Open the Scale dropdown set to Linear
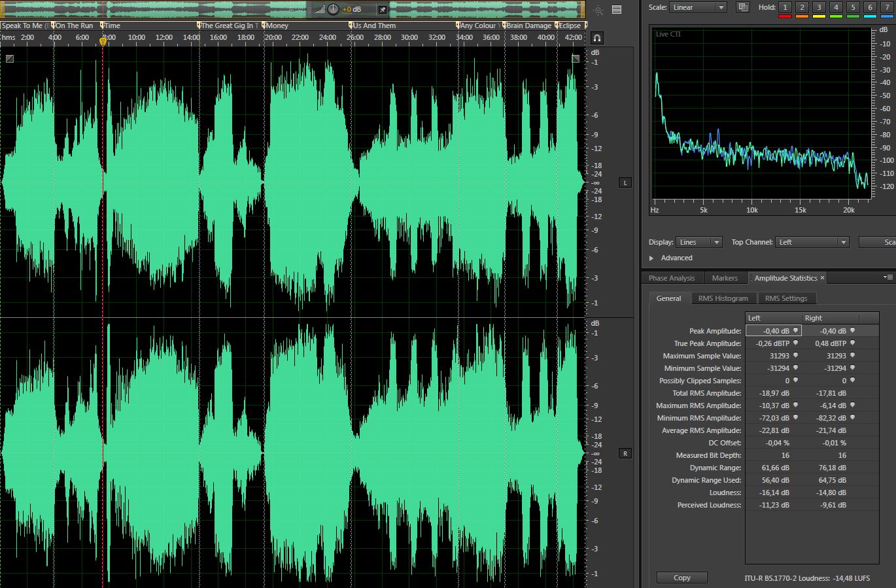Image resolution: width=896 pixels, height=588 pixels. 698,7
